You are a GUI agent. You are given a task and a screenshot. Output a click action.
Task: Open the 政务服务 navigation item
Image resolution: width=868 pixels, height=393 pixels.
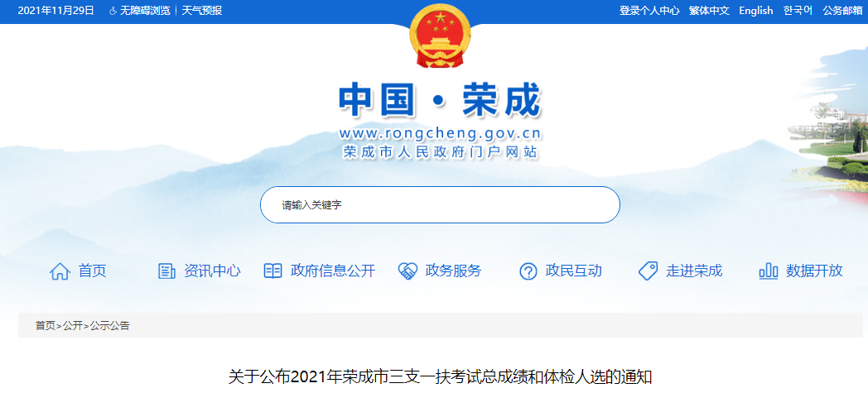click(x=453, y=271)
